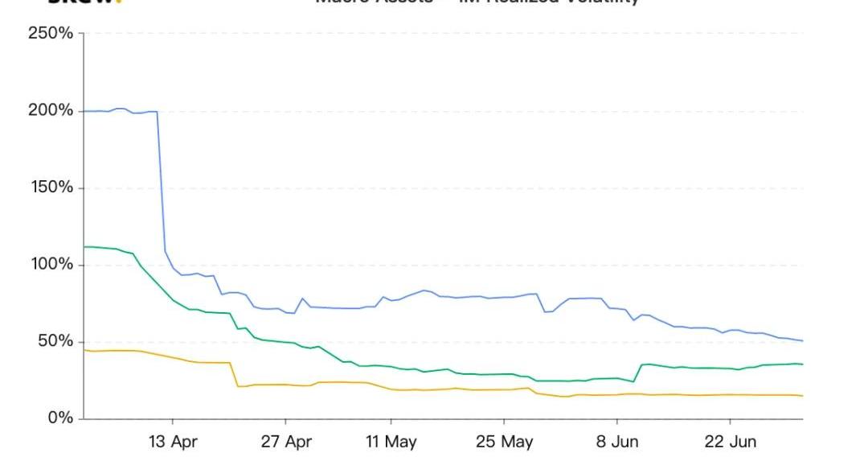Select the 8 Jun date label
The image size is (868, 457).
click(x=617, y=442)
